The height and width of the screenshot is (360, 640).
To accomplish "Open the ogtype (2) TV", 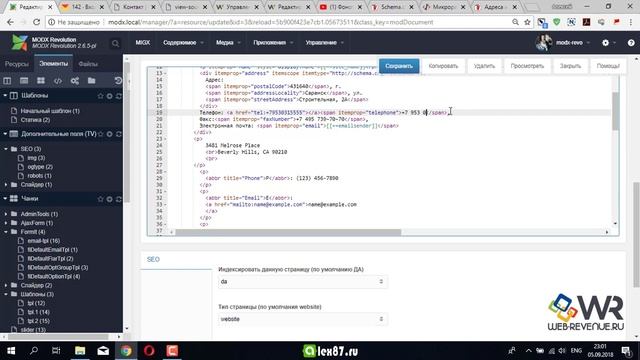I will tap(40, 167).
